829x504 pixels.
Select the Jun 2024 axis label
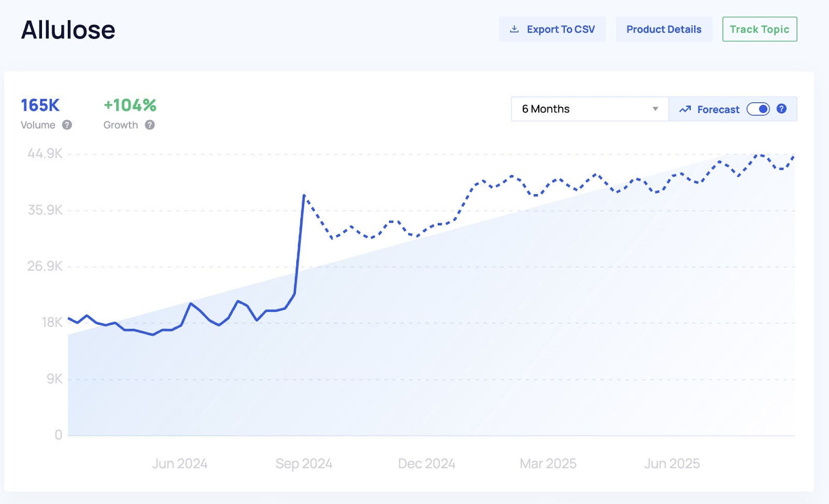coord(180,464)
